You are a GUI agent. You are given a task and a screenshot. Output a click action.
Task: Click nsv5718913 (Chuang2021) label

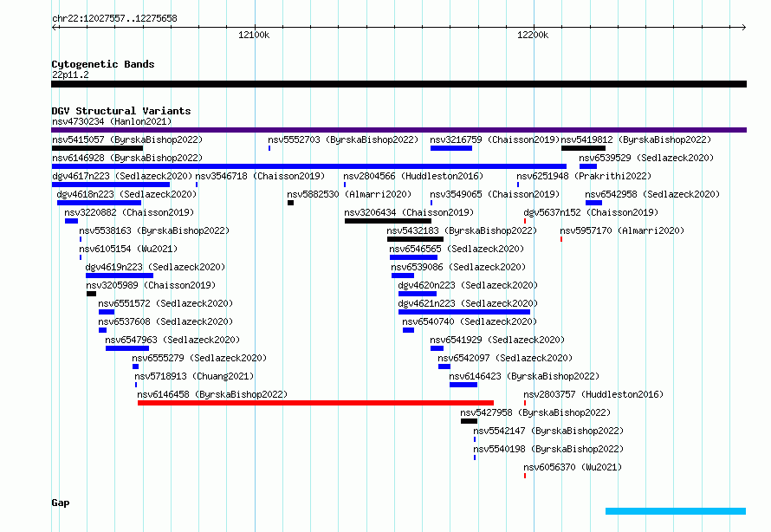(x=194, y=376)
